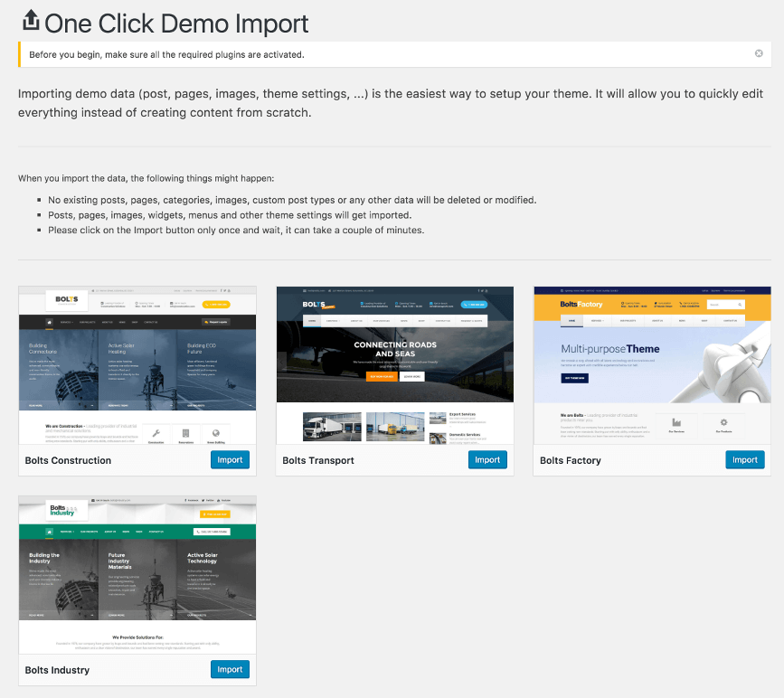The height and width of the screenshot is (698, 784).
Task: Click the phone icon in Bolts Factory header
Action: (x=681, y=303)
